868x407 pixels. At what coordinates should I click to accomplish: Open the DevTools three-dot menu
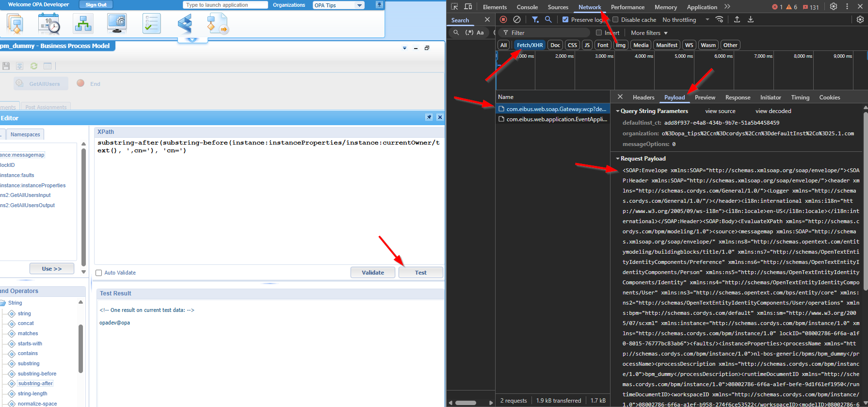(x=847, y=7)
